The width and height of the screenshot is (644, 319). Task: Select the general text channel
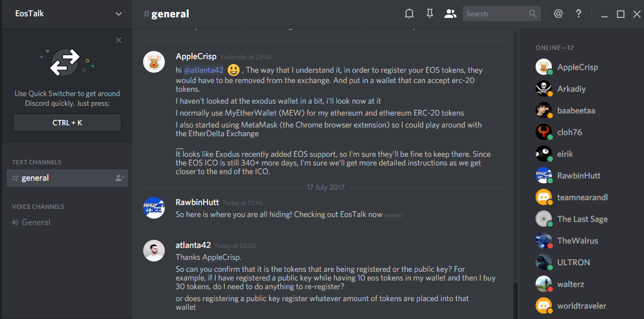pyautogui.click(x=36, y=178)
